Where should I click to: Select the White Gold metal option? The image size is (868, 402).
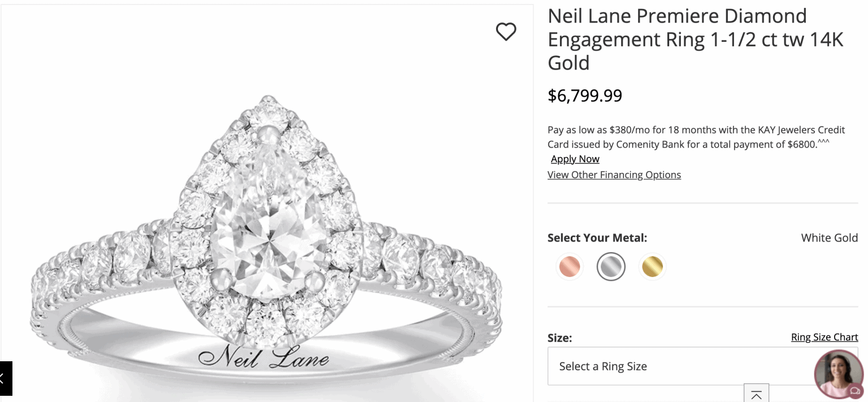click(611, 266)
